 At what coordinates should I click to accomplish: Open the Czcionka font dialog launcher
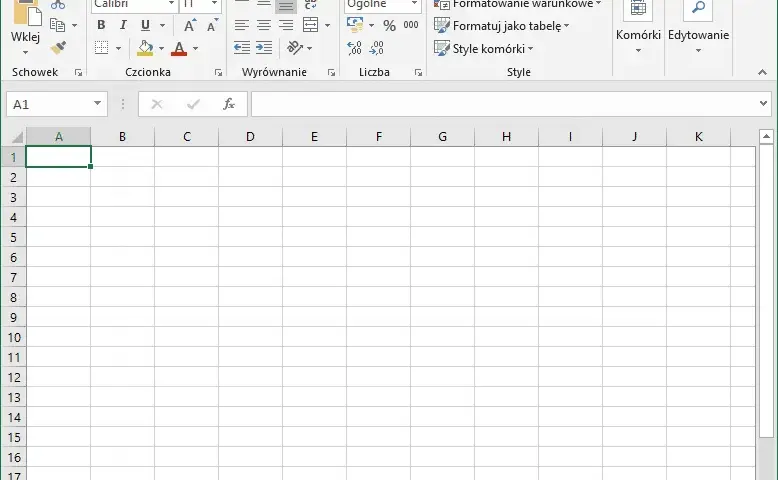(x=218, y=72)
